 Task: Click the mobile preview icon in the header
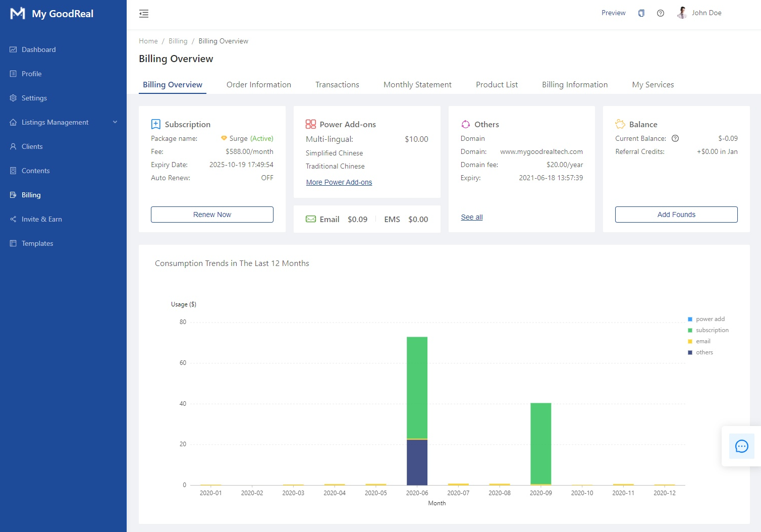641,13
